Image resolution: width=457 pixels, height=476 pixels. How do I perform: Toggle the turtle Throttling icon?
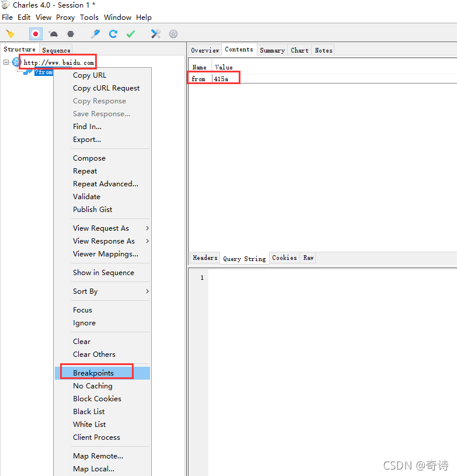pos(54,34)
